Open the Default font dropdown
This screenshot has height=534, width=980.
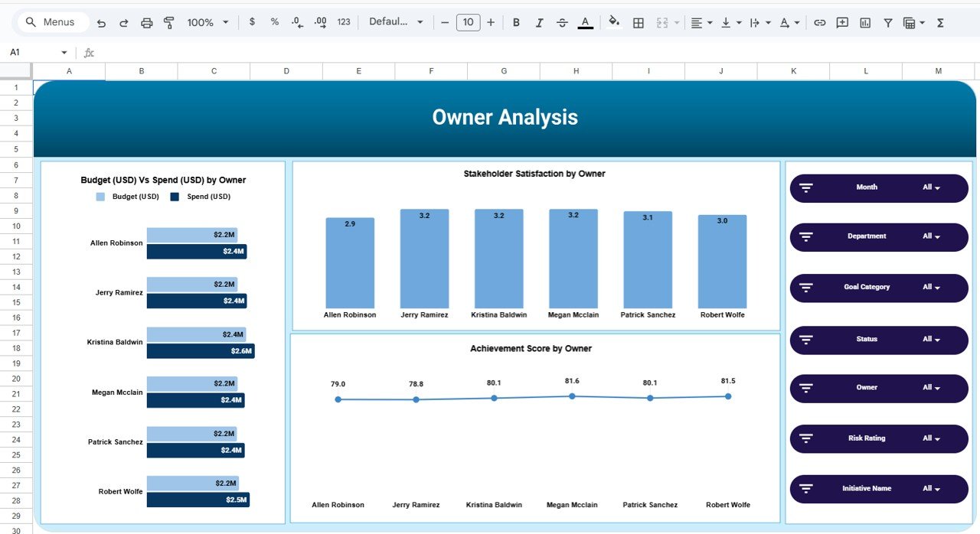click(x=395, y=22)
